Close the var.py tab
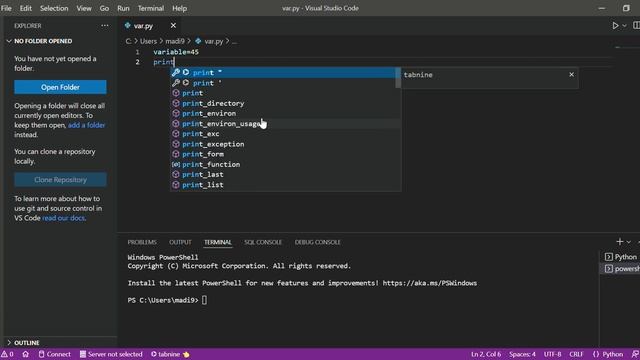This screenshot has height=360, width=640. point(173,26)
